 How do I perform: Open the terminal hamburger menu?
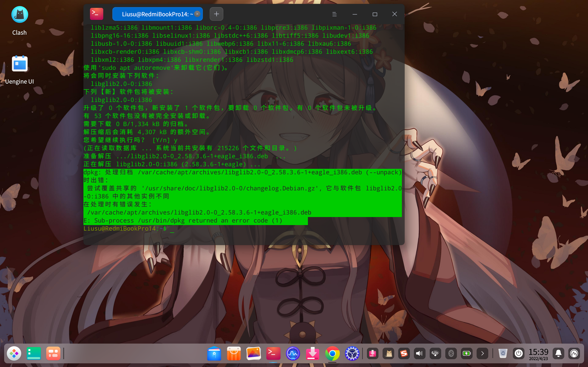pos(334,14)
